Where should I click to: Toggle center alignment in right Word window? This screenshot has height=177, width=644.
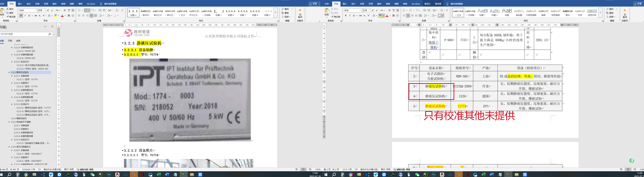click(x=408, y=16)
